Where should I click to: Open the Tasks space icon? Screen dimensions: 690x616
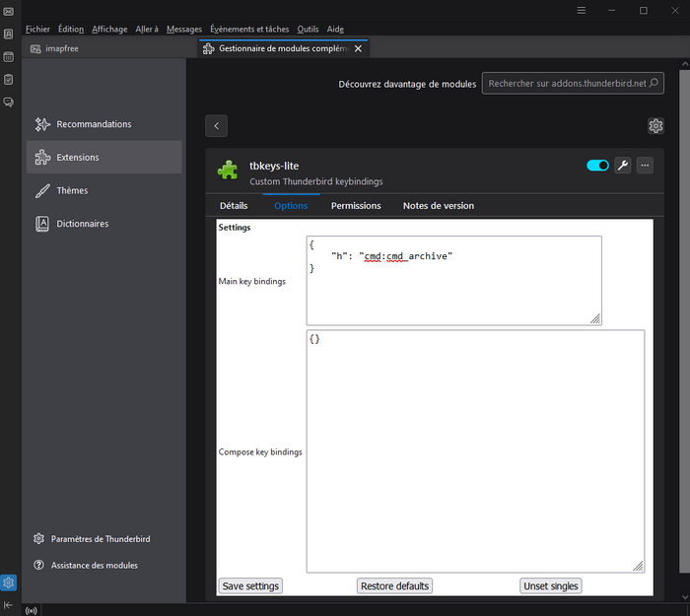point(8,80)
